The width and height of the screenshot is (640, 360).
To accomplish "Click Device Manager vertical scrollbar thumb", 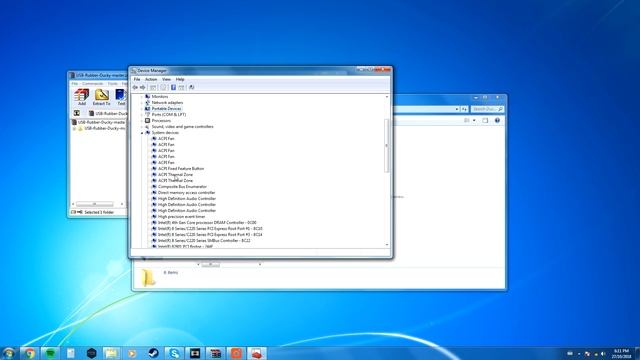I will coord(387,146).
